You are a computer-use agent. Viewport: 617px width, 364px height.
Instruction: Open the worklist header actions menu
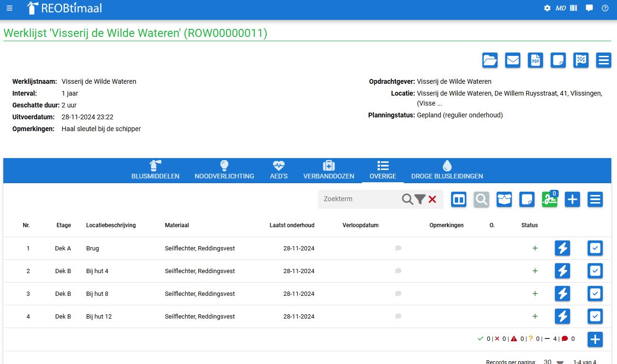tap(604, 60)
